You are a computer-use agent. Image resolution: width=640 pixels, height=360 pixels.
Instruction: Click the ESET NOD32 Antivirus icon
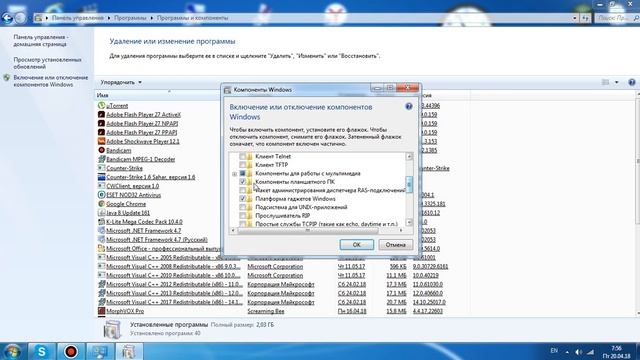[101, 195]
